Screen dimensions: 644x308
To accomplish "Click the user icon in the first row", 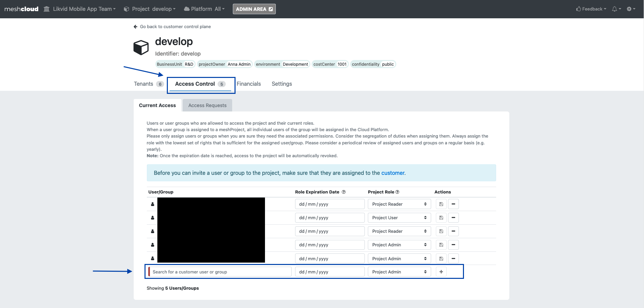I will 153,204.
